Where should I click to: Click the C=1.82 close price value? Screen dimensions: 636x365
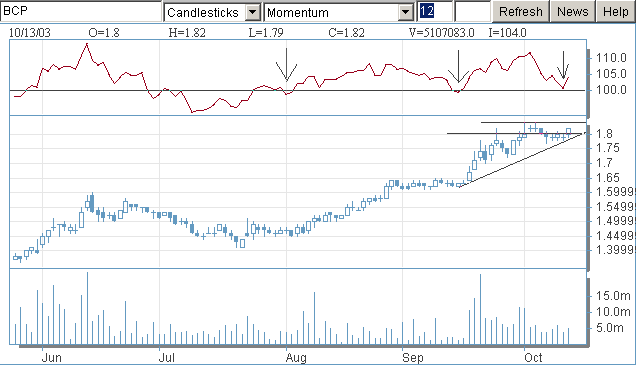coord(346,33)
